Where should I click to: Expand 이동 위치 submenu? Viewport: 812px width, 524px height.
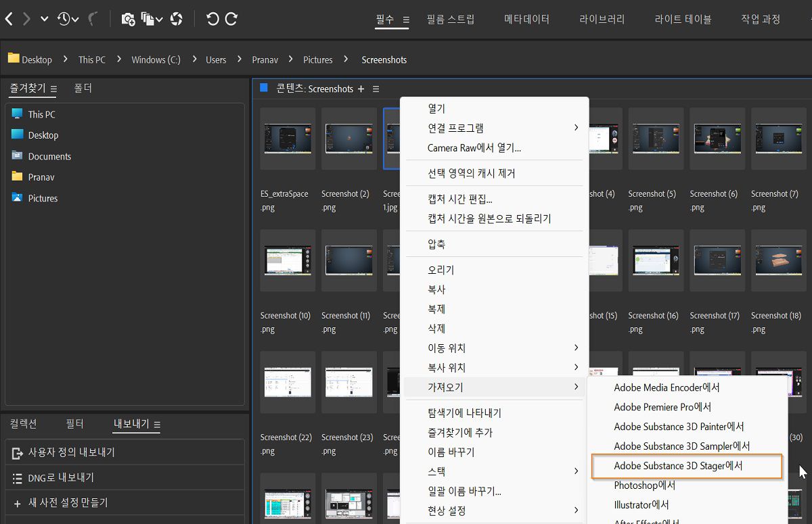point(494,348)
